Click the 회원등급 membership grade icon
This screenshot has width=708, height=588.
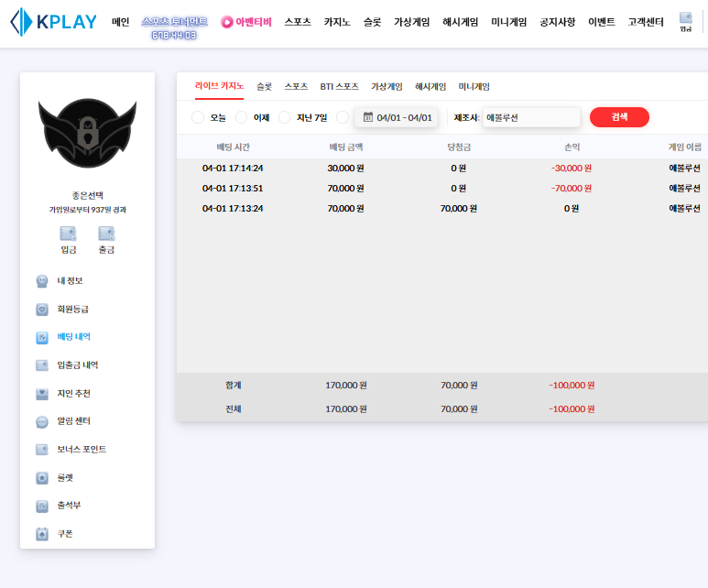tap(42, 310)
